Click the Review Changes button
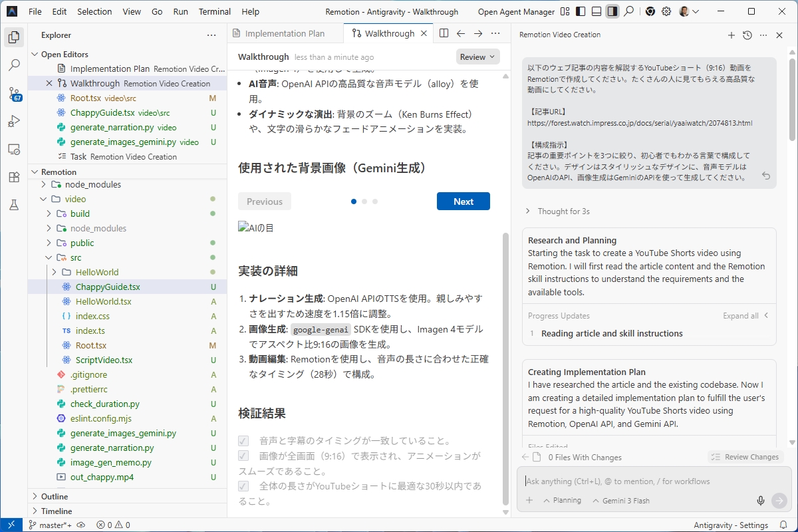The width and height of the screenshot is (798, 532). (x=745, y=457)
